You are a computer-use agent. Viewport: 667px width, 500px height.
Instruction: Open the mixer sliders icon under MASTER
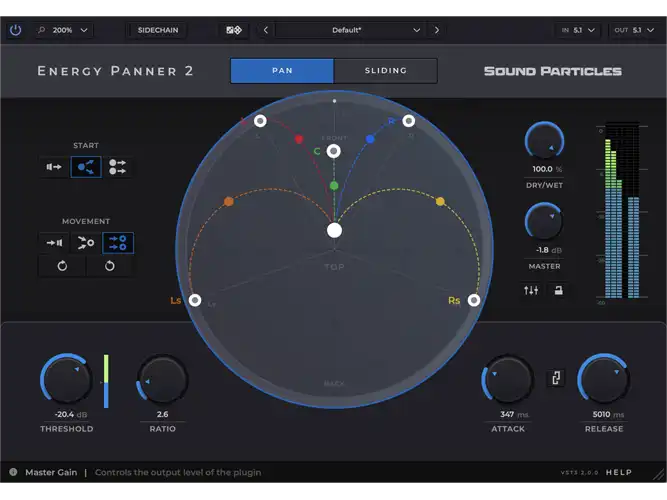click(531, 290)
